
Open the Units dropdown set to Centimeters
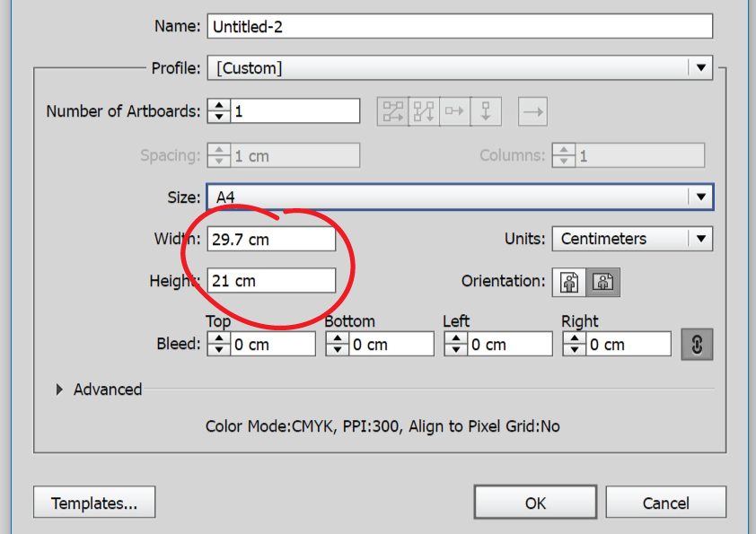(x=632, y=239)
